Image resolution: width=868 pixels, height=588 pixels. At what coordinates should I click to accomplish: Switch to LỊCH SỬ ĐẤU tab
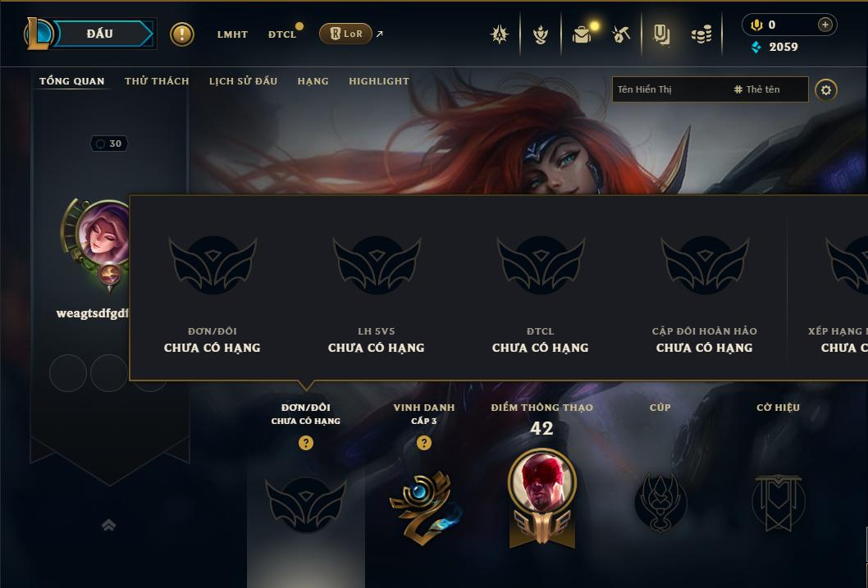(x=243, y=81)
